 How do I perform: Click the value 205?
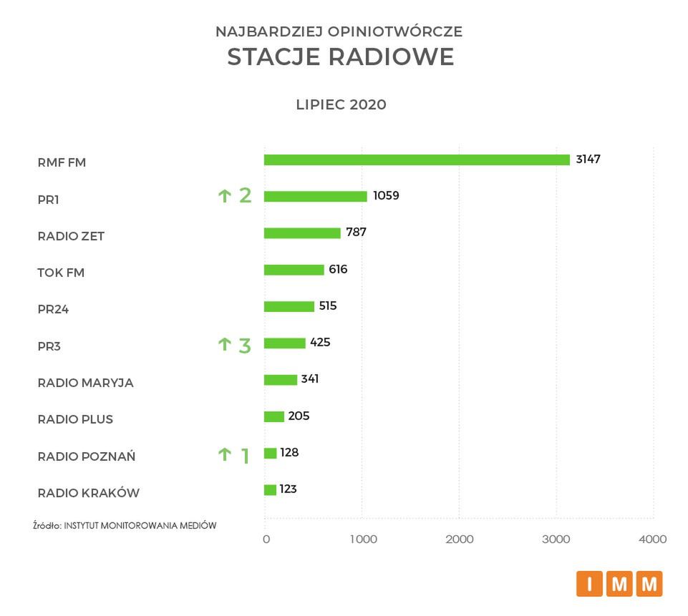[299, 416]
